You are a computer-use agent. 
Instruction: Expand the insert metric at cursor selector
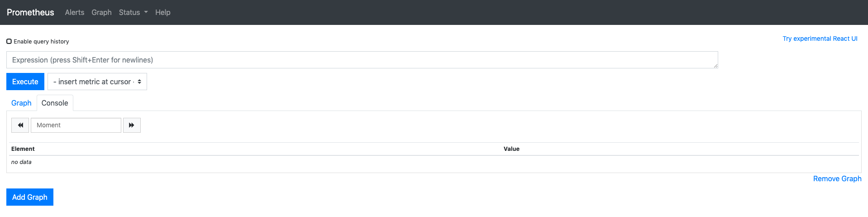[97, 82]
